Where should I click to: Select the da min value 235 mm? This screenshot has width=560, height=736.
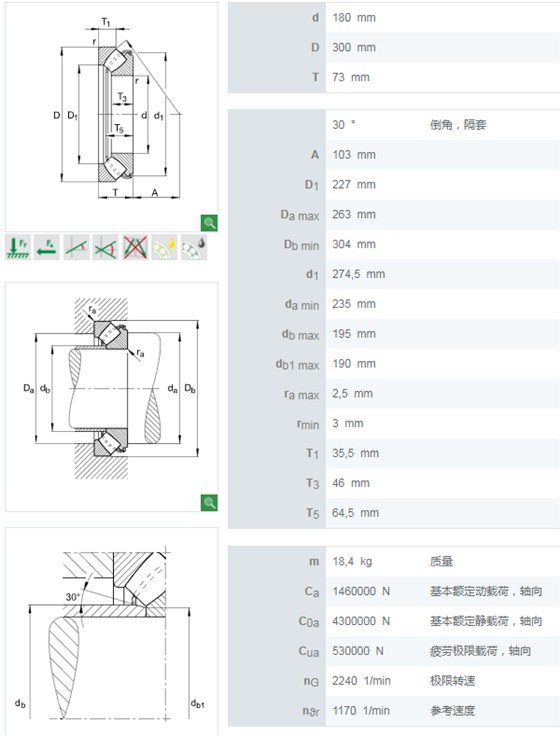point(354,304)
